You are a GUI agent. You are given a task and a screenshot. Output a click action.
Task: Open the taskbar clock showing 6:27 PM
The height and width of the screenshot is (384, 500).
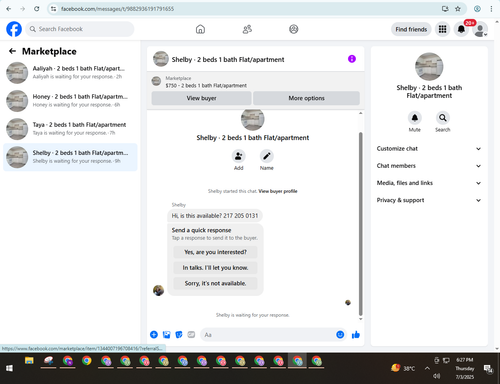465,368
